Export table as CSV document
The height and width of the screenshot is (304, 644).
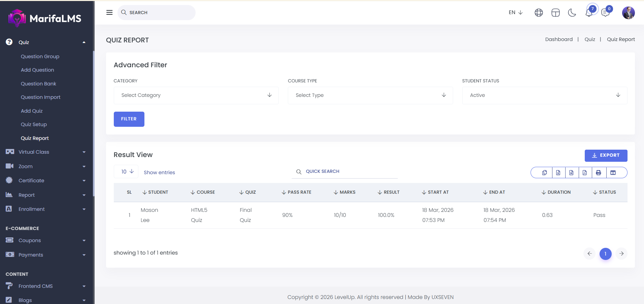point(571,173)
